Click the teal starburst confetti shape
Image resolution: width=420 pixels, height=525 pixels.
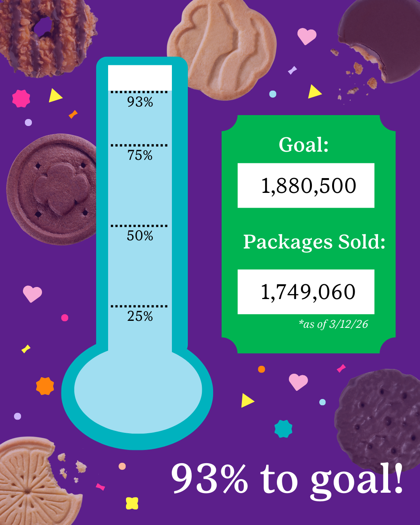pyautogui.click(x=283, y=429)
